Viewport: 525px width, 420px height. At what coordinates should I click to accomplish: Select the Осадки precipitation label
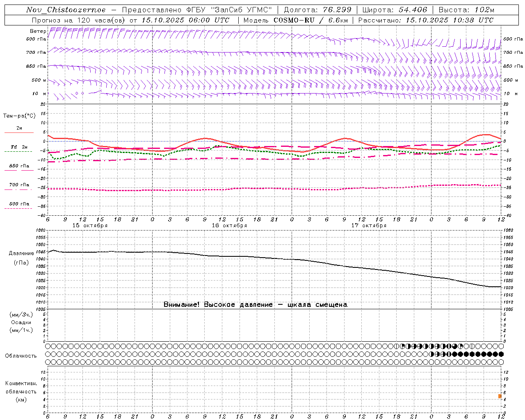pos(21,322)
